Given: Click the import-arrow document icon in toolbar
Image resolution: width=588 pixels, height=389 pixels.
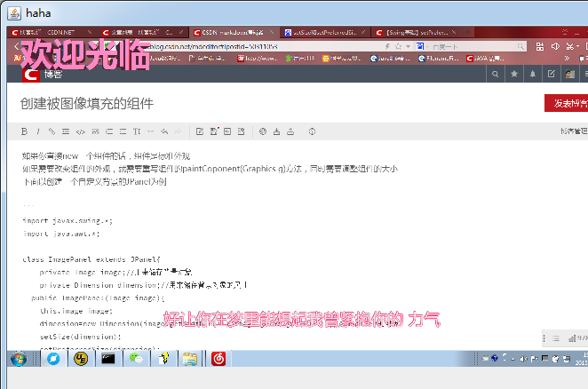Looking at the screenshot, I should click(x=227, y=131).
